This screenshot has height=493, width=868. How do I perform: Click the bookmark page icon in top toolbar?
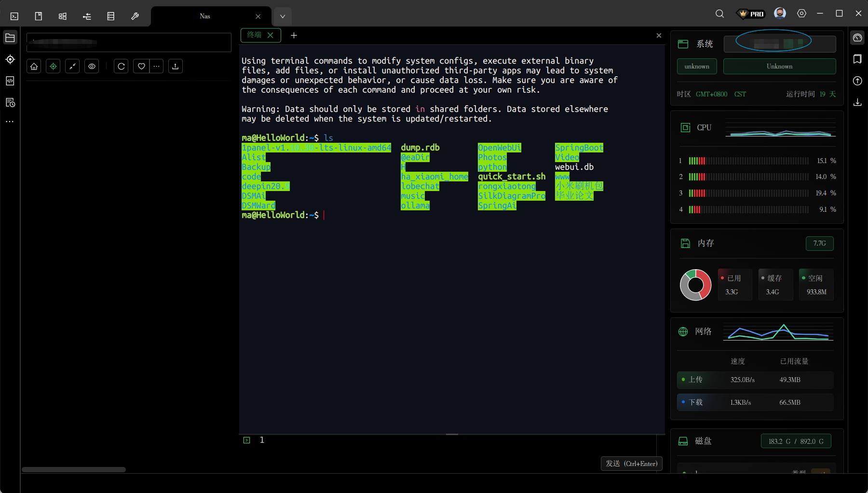coord(39,16)
